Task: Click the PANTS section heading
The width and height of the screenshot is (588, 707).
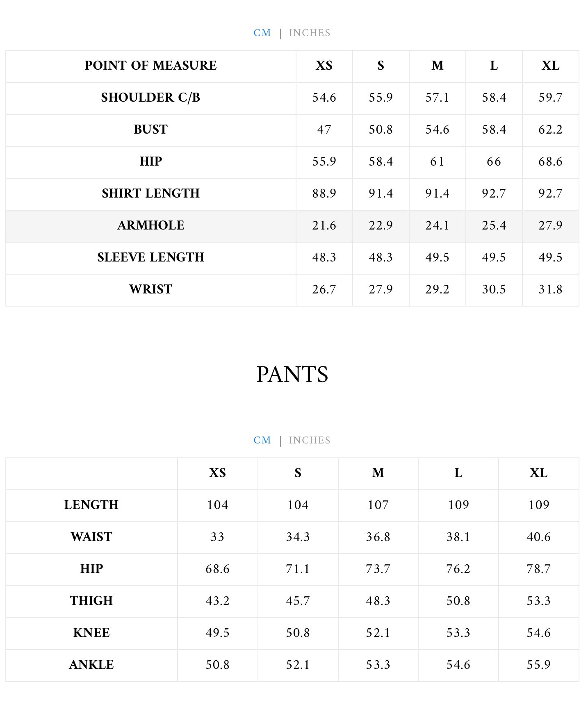Action: tap(292, 375)
